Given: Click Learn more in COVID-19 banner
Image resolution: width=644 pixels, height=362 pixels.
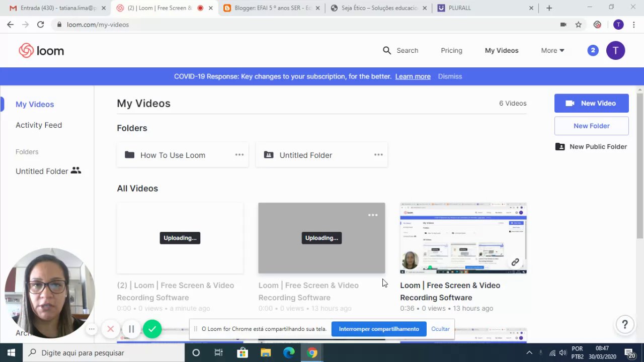Looking at the screenshot, I should (x=413, y=76).
